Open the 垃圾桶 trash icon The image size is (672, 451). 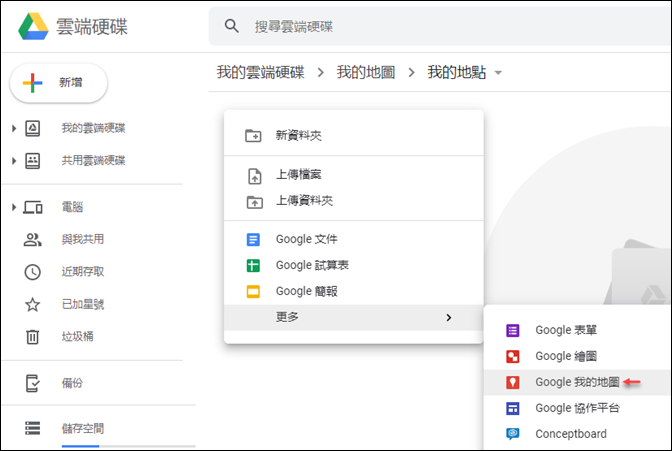[33, 337]
